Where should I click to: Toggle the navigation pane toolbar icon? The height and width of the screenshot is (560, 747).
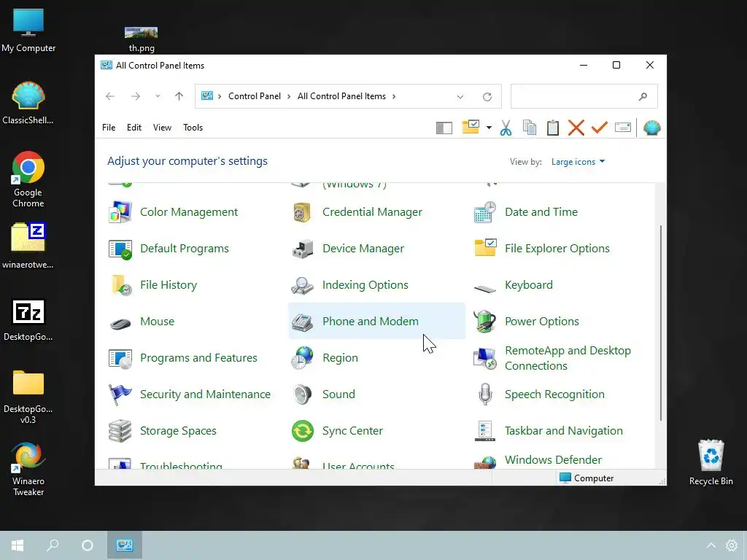444,128
